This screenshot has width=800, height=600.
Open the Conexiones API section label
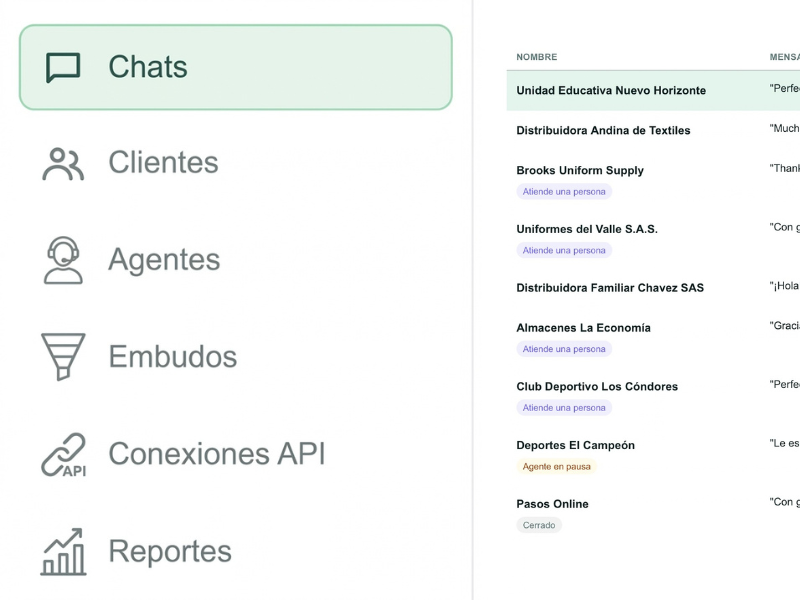[x=216, y=454]
